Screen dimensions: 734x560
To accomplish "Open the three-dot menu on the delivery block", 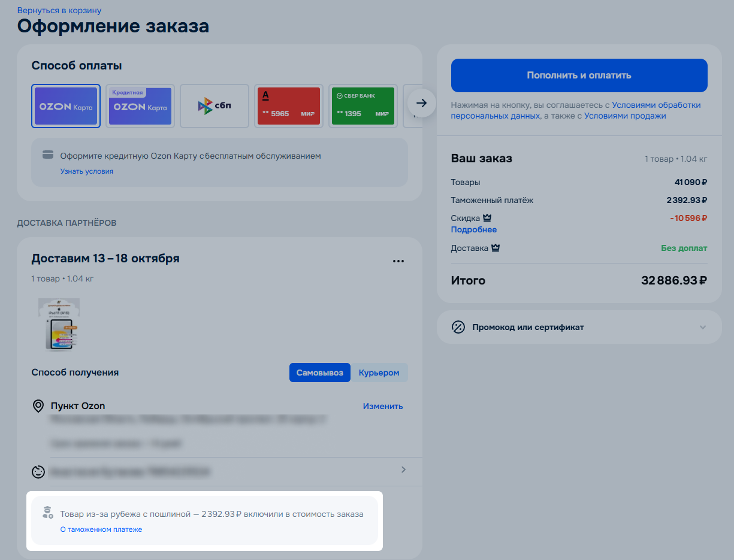I will point(398,261).
